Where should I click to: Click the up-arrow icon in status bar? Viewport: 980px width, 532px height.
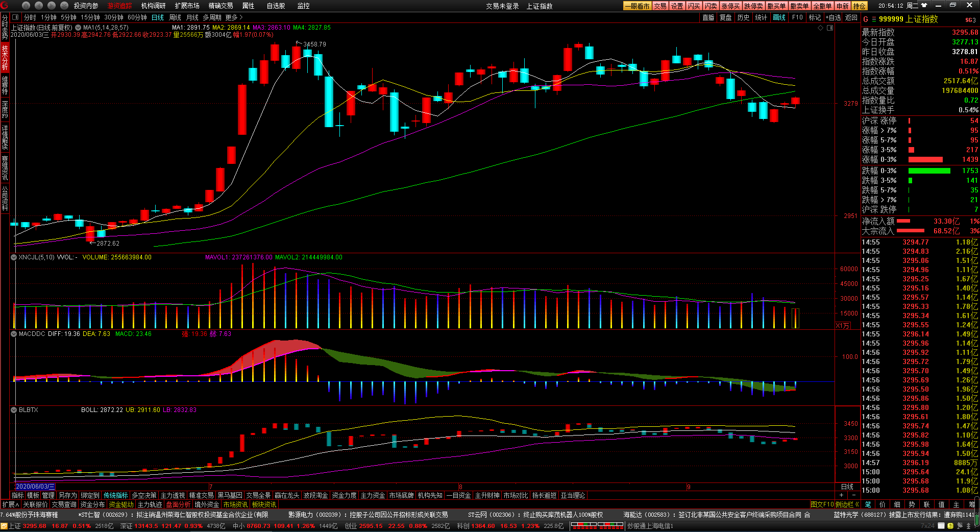[968, 526]
